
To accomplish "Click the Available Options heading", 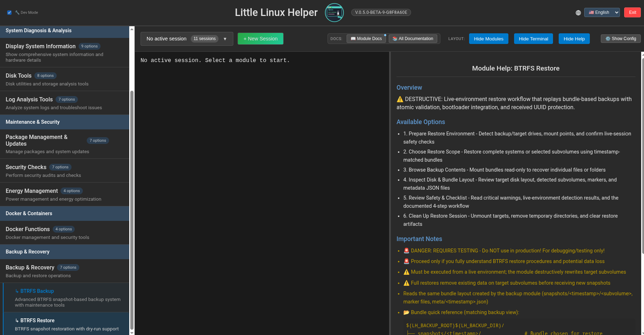I will pyautogui.click(x=421, y=122).
